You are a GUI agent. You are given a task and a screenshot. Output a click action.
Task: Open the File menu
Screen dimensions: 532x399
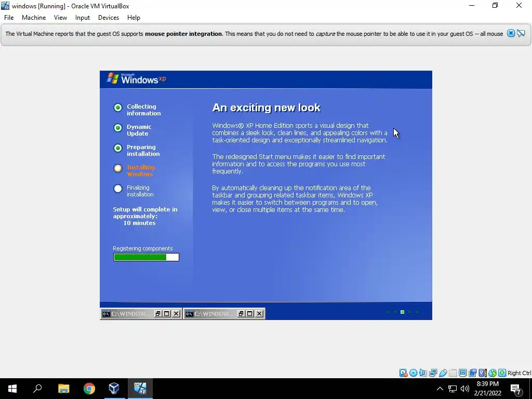9,18
